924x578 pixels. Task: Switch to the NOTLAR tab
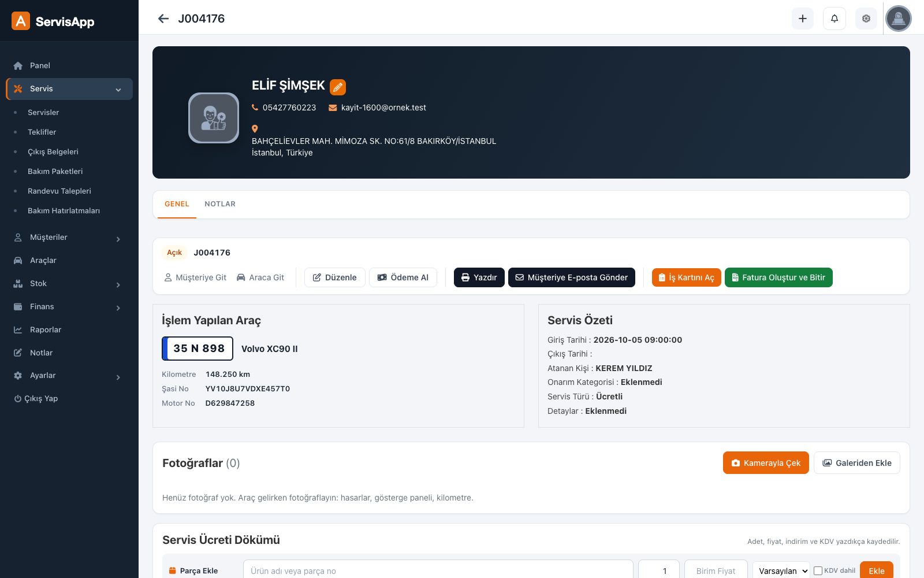click(x=220, y=204)
